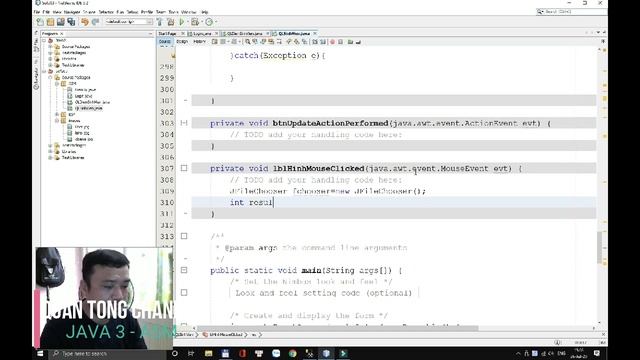640x360 pixels.
Task: Collapse the code fold at line 303
Action: coord(184,123)
